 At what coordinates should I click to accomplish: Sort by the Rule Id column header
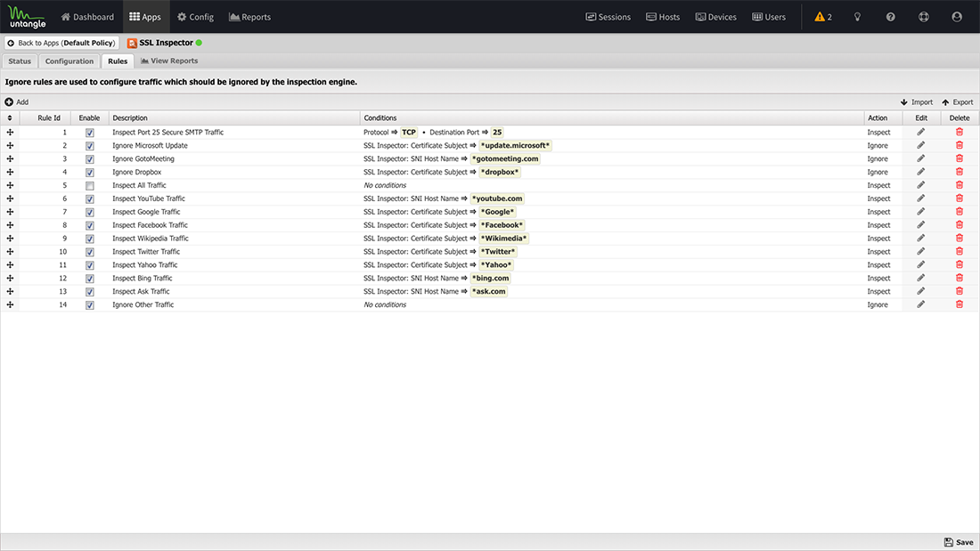[45, 118]
